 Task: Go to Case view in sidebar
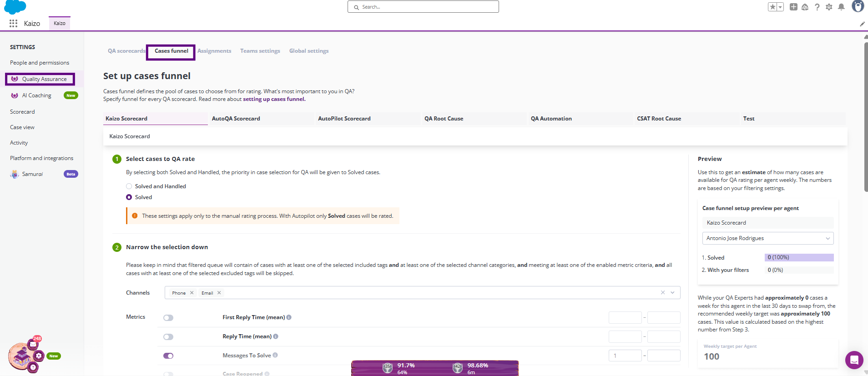tap(22, 127)
